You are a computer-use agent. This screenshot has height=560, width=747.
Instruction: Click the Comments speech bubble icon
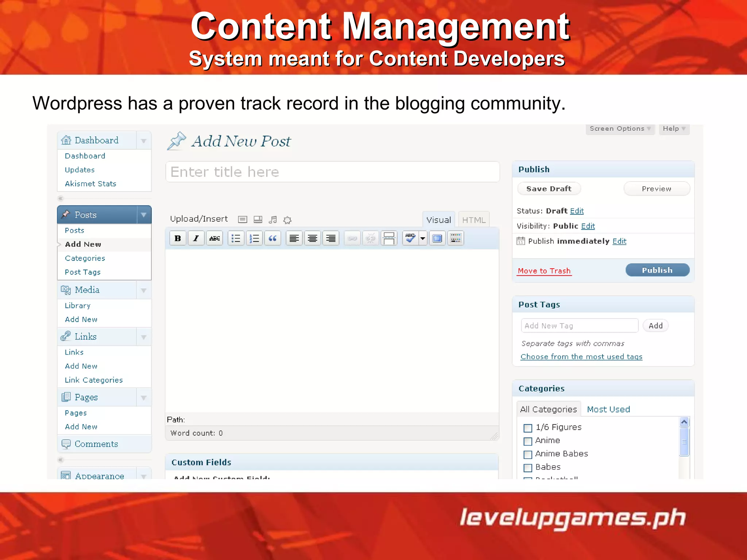coord(66,444)
